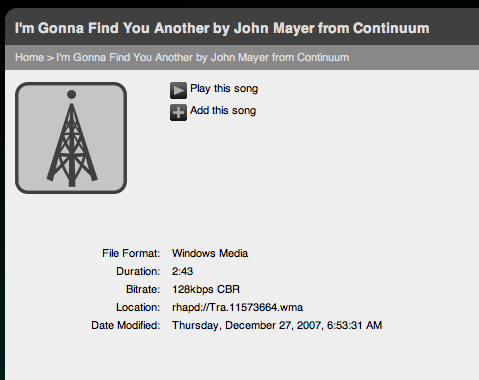
Task: Click the plus icon to add song
Action: coord(178,112)
